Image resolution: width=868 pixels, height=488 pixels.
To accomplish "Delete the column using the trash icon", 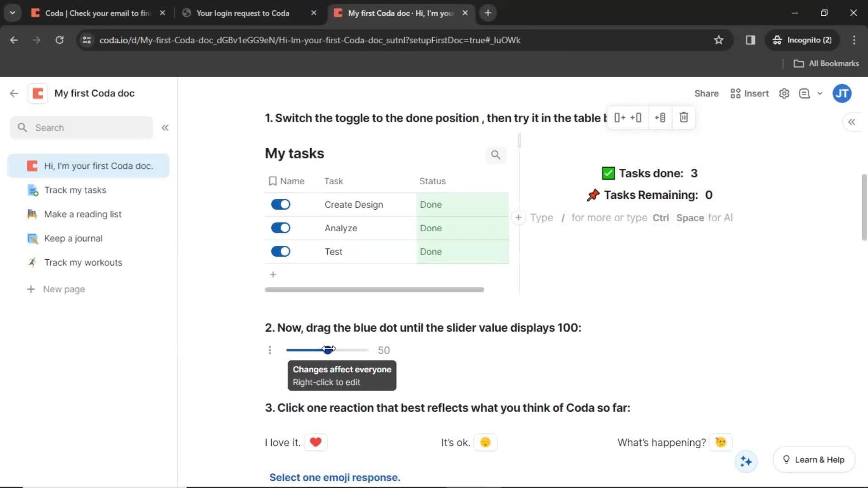I will [684, 117].
